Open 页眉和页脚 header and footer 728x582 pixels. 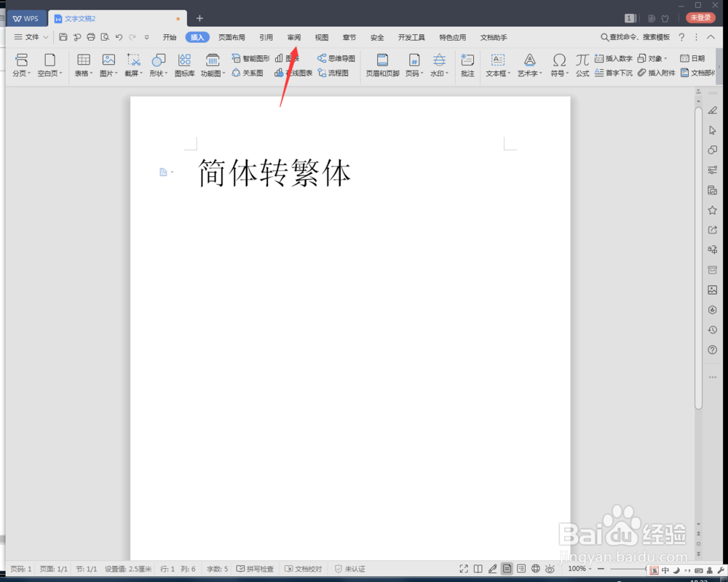coord(383,65)
